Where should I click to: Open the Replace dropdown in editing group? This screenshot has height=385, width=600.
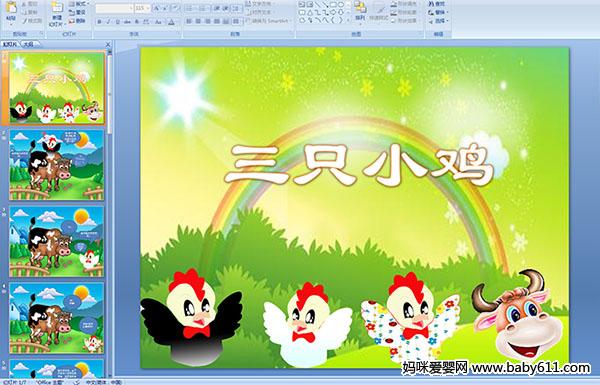click(437, 12)
